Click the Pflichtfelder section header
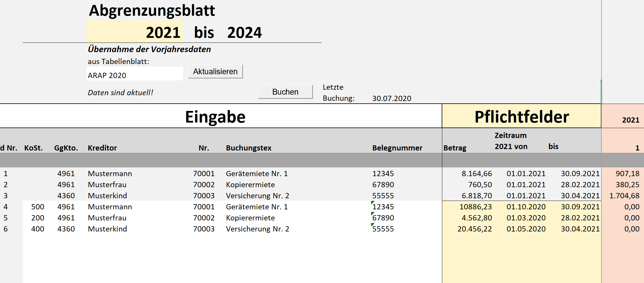 (x=522, y=116)
